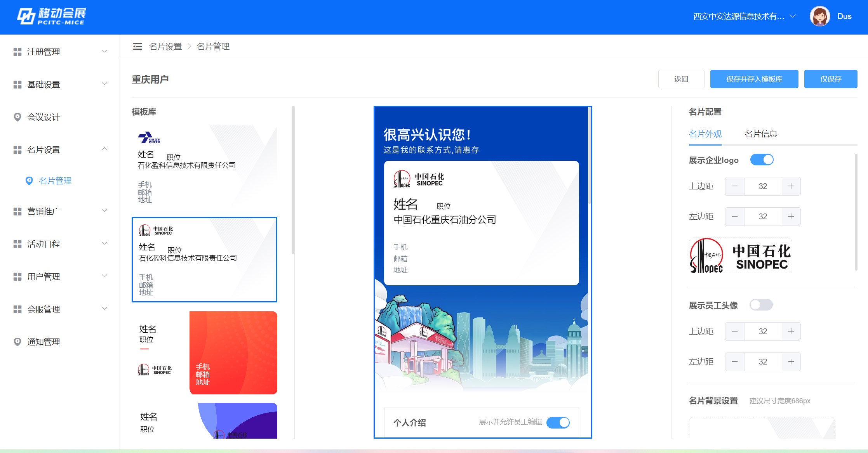The width and height of the screenshot is (868, 453).
Task: Click the PCITC-MICE logo in header
Action: (52, 16)
